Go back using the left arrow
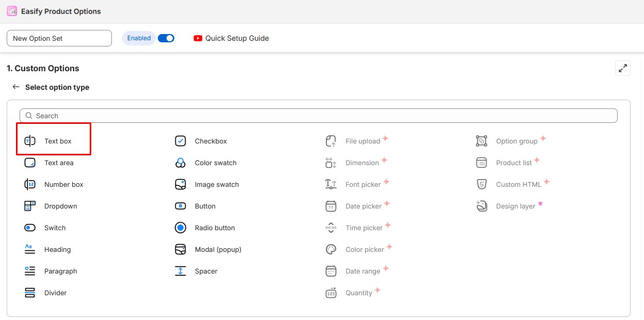Screen dimensions: 644x320 (x=15, y=87)
